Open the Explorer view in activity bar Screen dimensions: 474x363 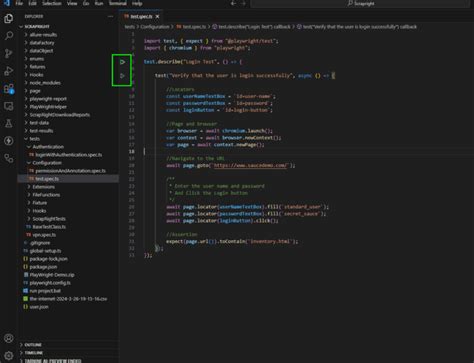(x=9, y=18)
